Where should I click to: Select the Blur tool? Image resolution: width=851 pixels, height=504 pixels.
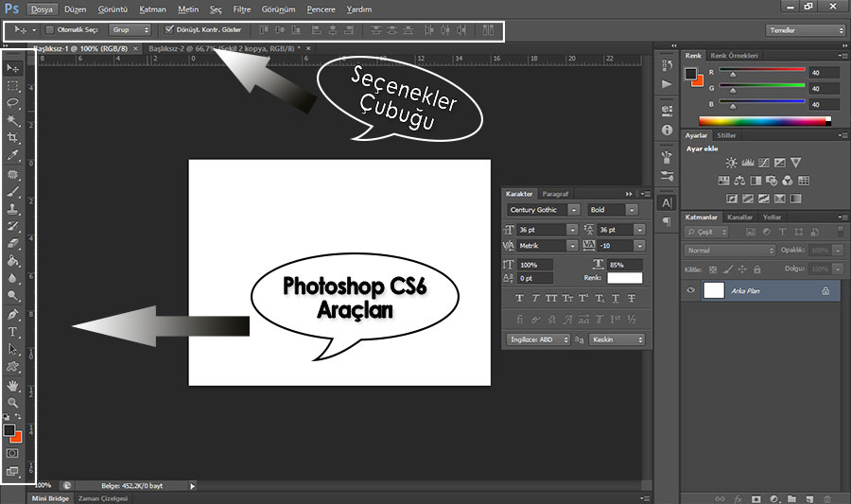point(12,278)
